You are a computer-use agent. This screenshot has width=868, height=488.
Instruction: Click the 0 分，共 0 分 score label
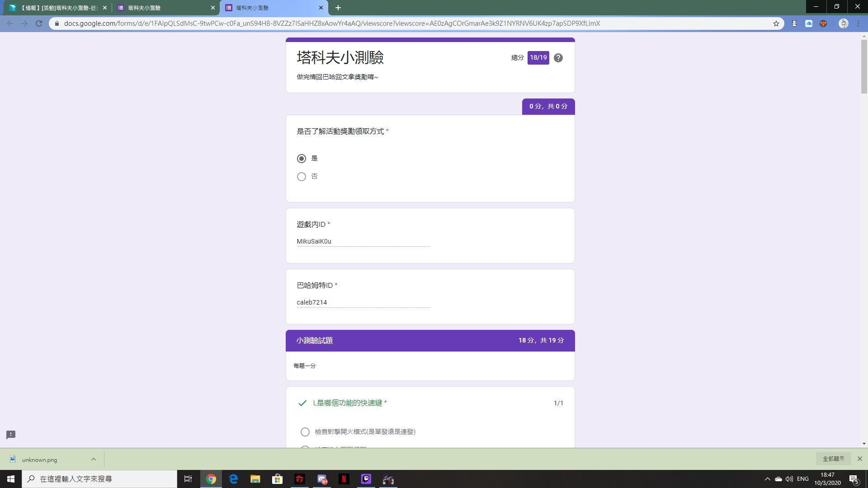[x=548, y=107]
